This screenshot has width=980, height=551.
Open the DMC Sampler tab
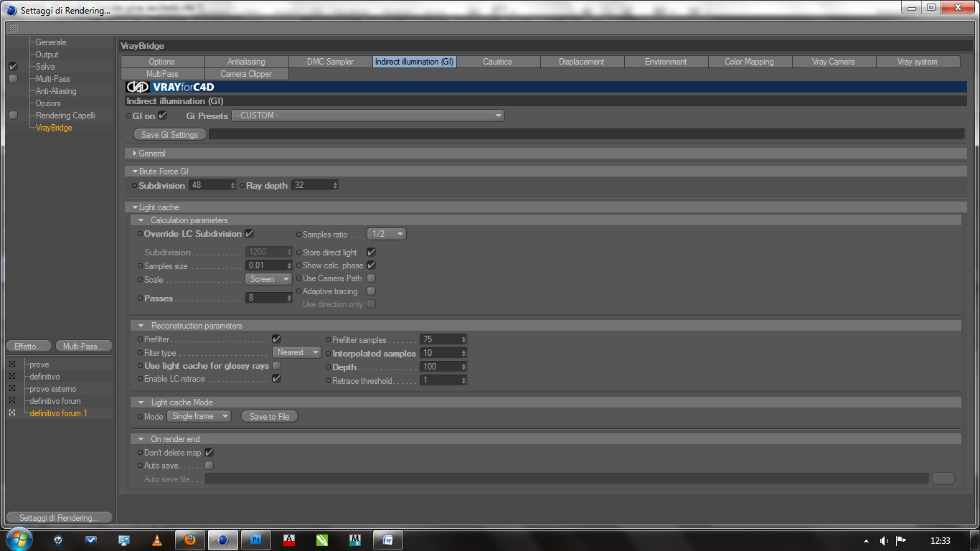[x=330, y=62]
